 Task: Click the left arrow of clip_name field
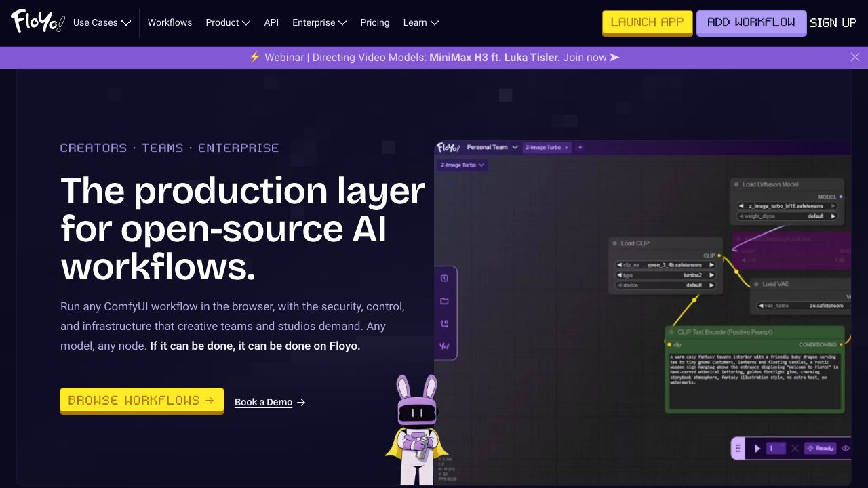coord(620,265)
